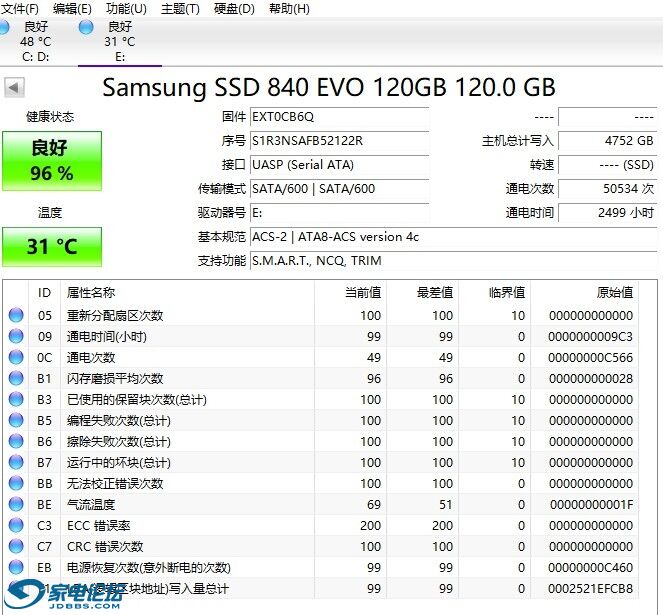
Task: Select row ECC 错误率
Action: coord(321,525)
